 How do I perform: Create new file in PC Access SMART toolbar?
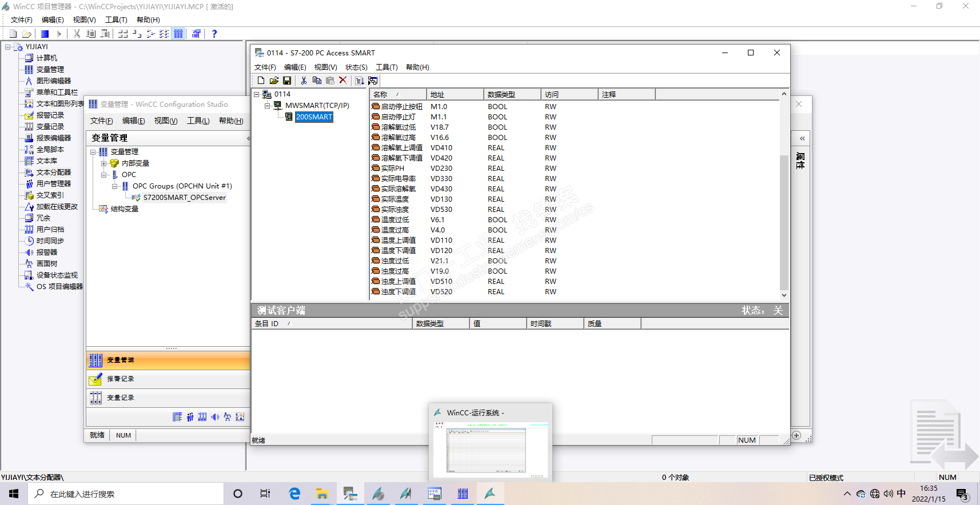point(261,81)
